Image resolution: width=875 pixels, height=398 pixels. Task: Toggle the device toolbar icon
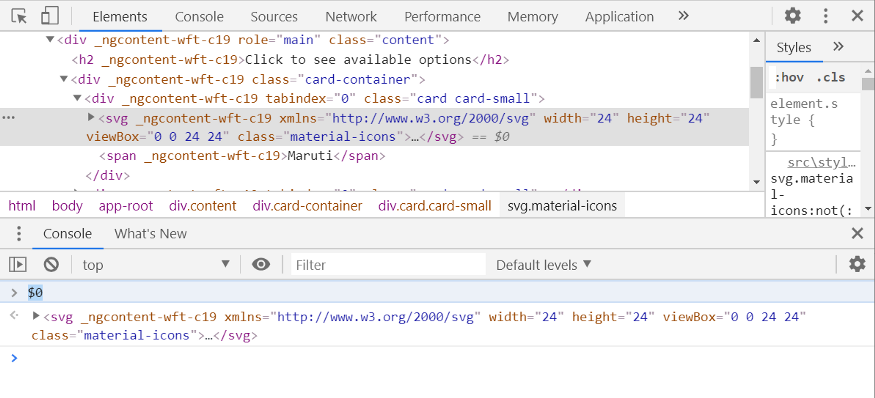click(50, 16)
